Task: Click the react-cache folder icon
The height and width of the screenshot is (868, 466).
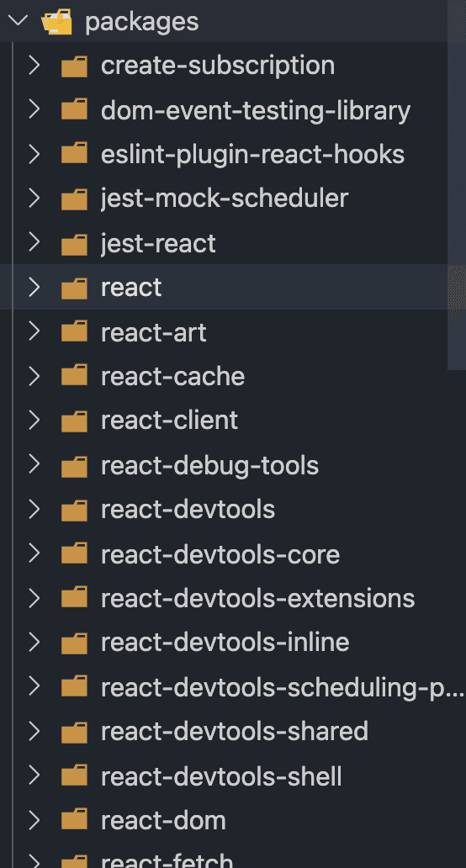Action: tap(74, 377)
